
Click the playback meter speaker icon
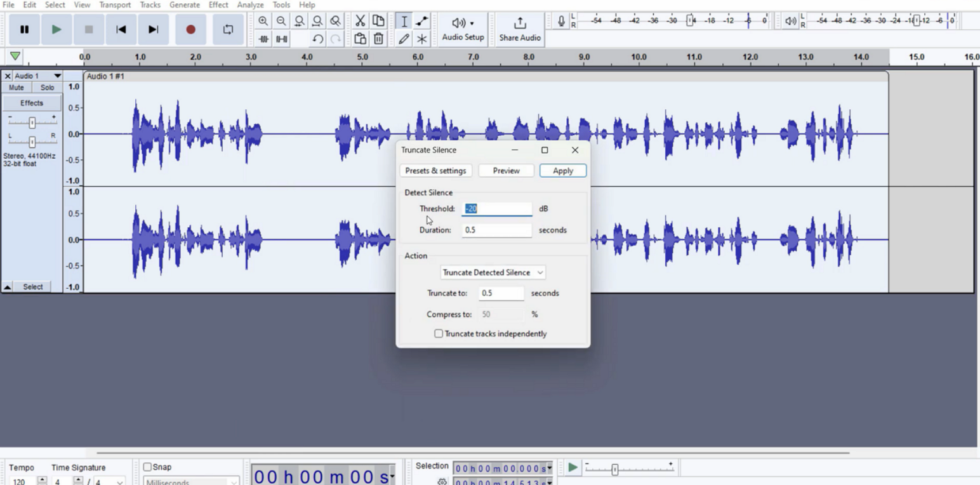(790, 21)
